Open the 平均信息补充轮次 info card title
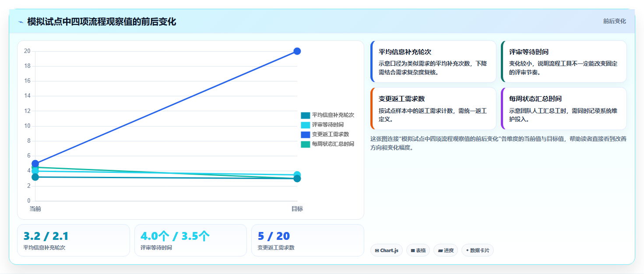Image resolution: width=644 pixels, height=274 pixels. (x=405, y=52)
